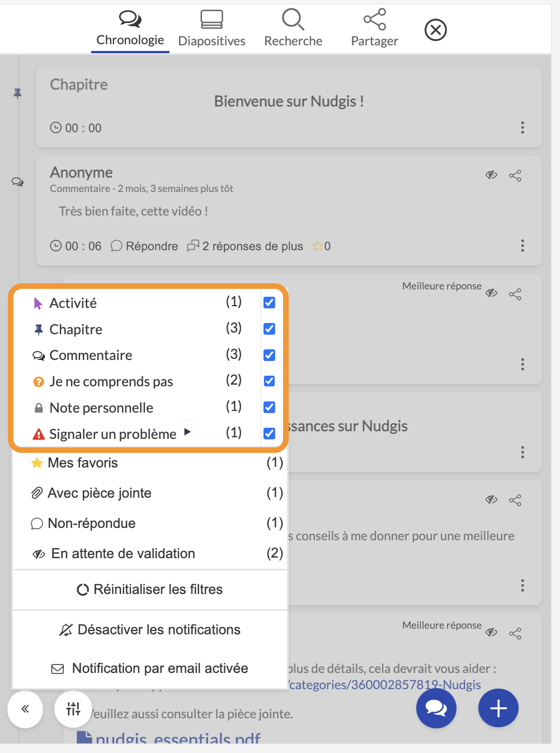
Task: Uncheck the Activité filter checkbox
Action: pos(269,303)
